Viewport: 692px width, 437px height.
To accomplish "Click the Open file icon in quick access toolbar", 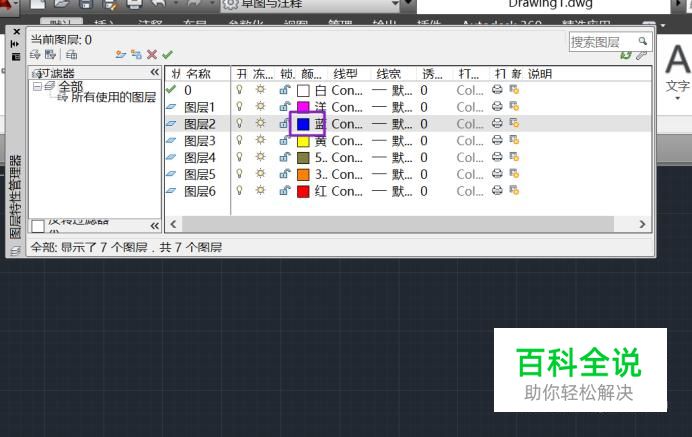I will coord(62,4).
